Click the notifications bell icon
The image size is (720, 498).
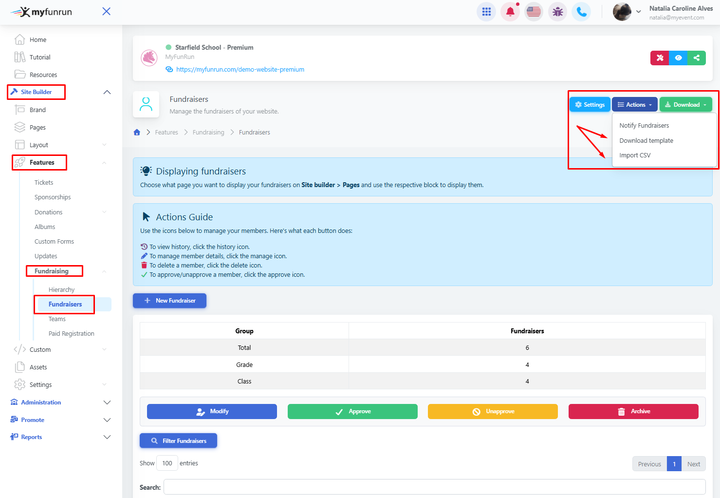(510, 12)
